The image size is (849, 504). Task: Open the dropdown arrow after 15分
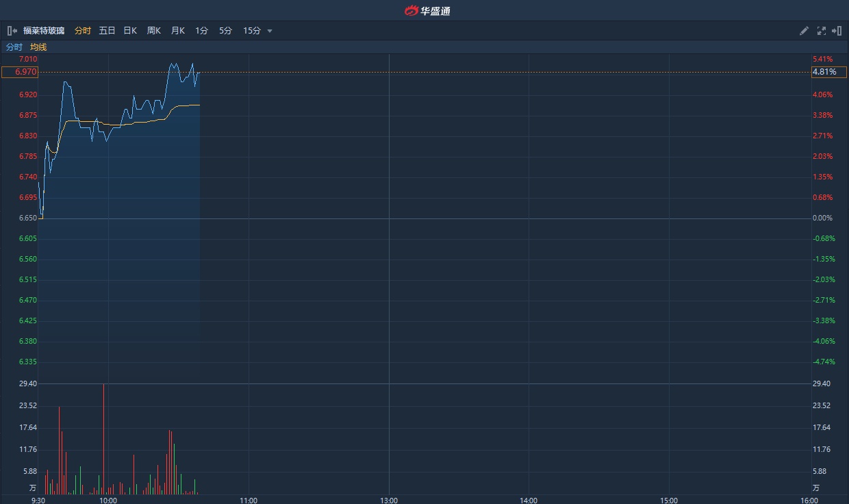pos(270,31)
